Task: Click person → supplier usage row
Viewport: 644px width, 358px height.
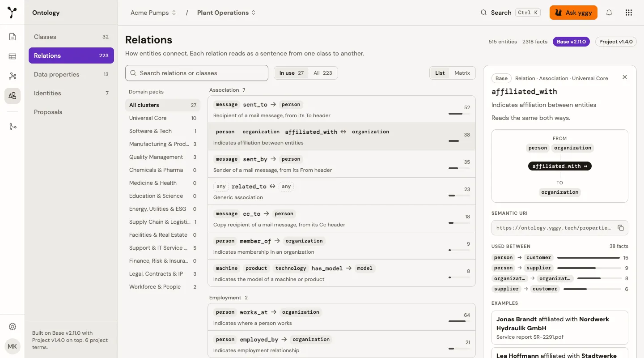Action: point(560,268)
